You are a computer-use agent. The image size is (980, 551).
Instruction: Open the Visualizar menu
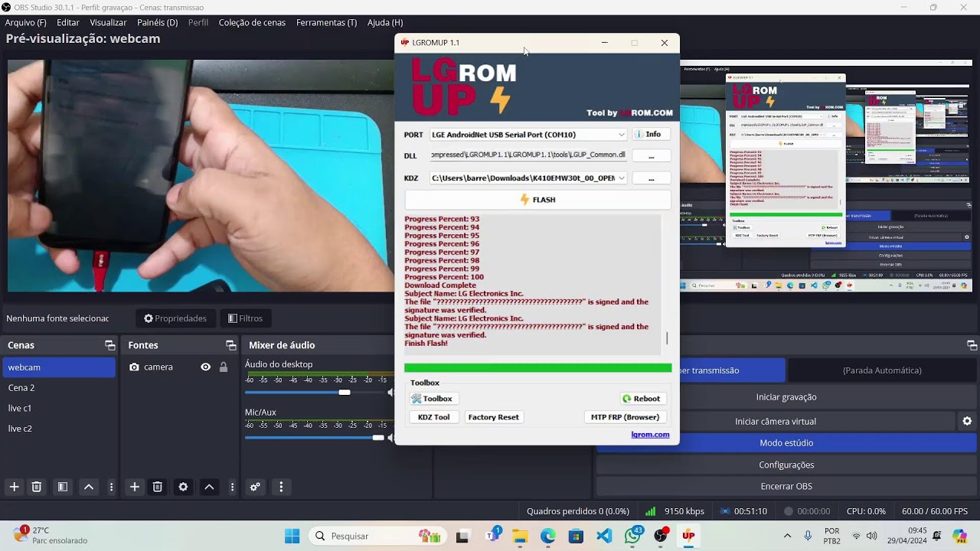tap(108, 22)
